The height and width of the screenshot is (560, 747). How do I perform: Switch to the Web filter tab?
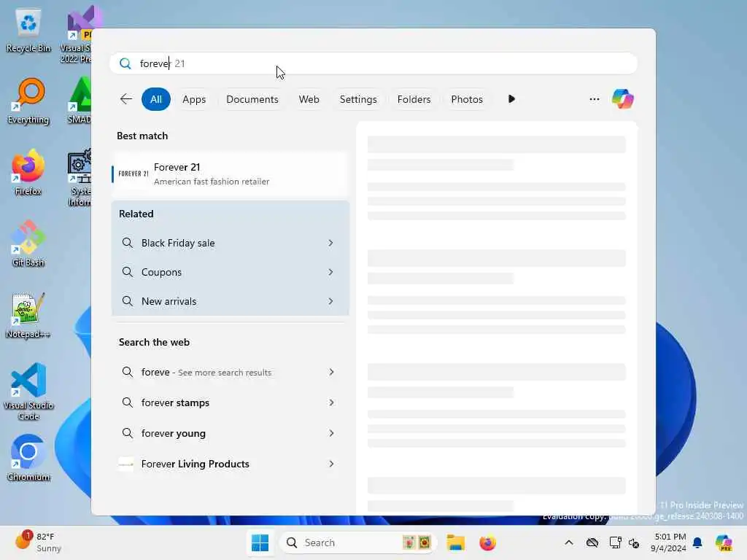click(x=309, y=99)
